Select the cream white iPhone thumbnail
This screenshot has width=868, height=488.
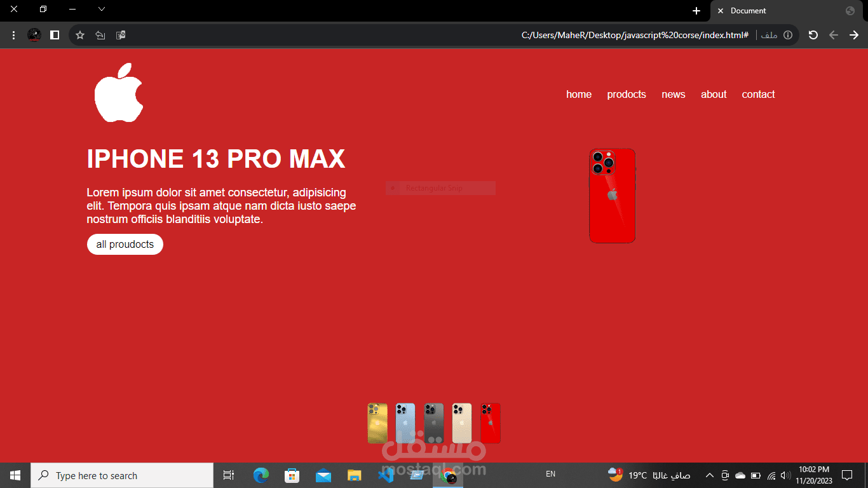point(462,423)
